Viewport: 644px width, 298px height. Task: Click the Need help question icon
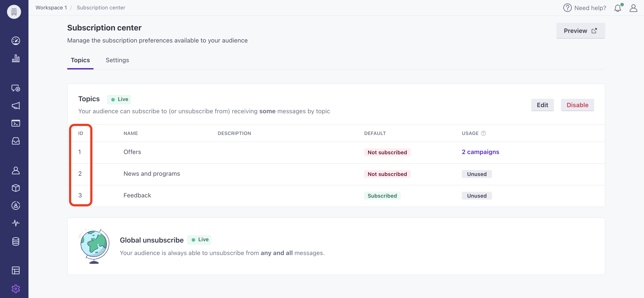tap(567, 8)
